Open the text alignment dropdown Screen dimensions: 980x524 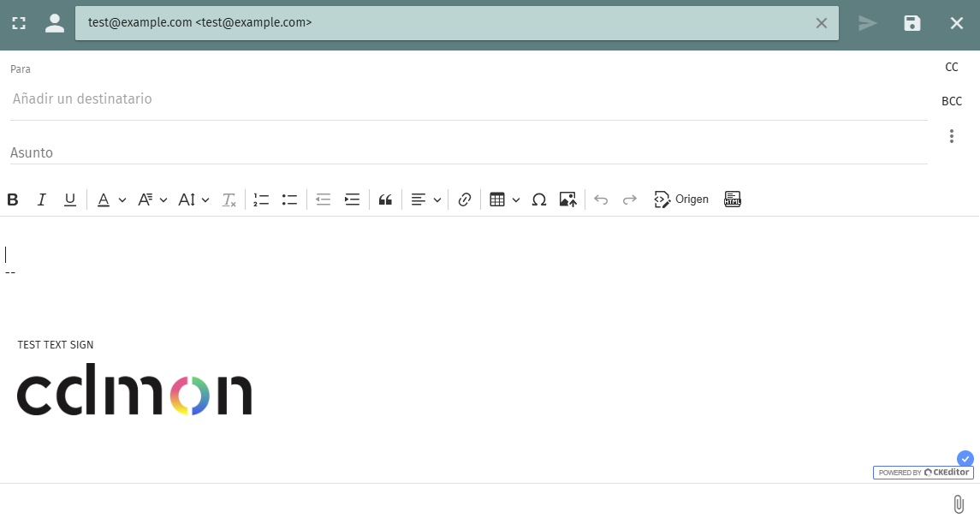point(425,199)
